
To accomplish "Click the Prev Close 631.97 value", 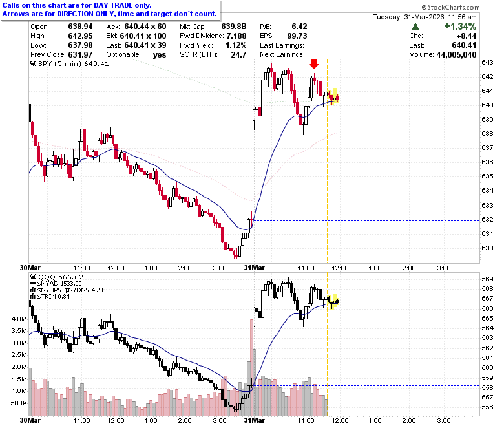I will 80,55.
